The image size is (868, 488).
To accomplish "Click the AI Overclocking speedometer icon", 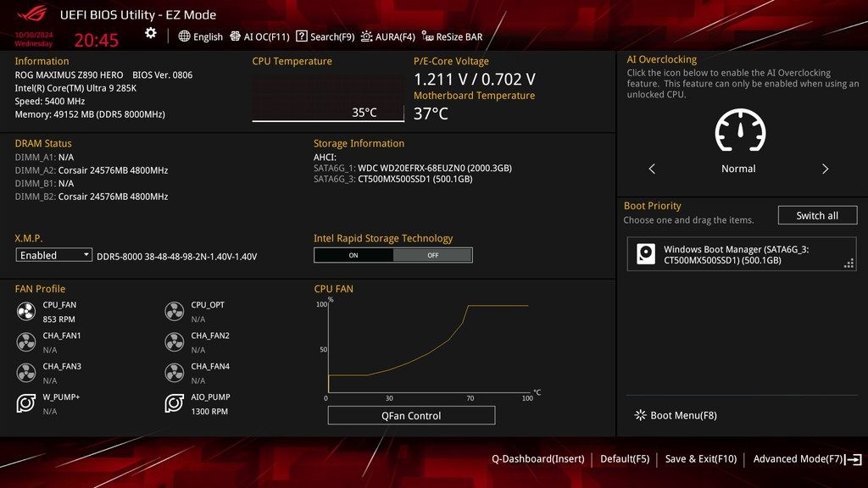I will click(x=740, y=130).
